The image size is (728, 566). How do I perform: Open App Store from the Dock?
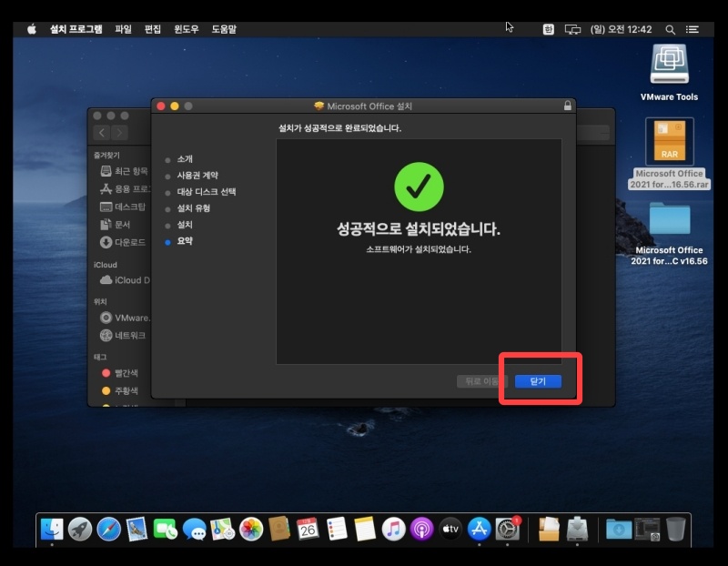click(480, 529)
